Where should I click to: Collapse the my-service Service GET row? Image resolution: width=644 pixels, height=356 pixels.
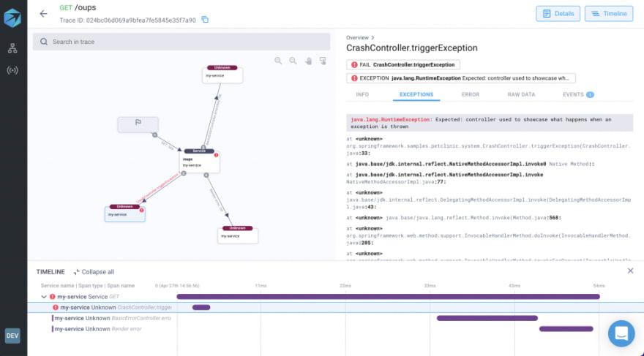pos(44,297)
